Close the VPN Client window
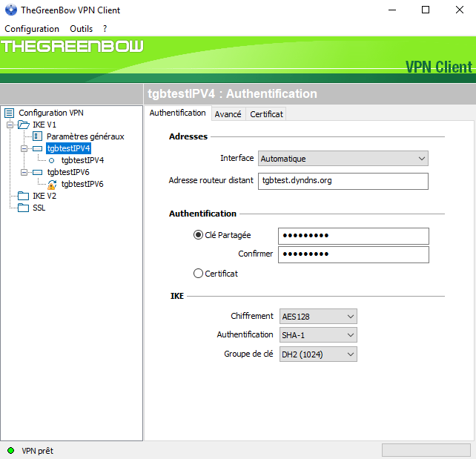The width and height of the screenshot is (476, 459). [x=460, y=10]
